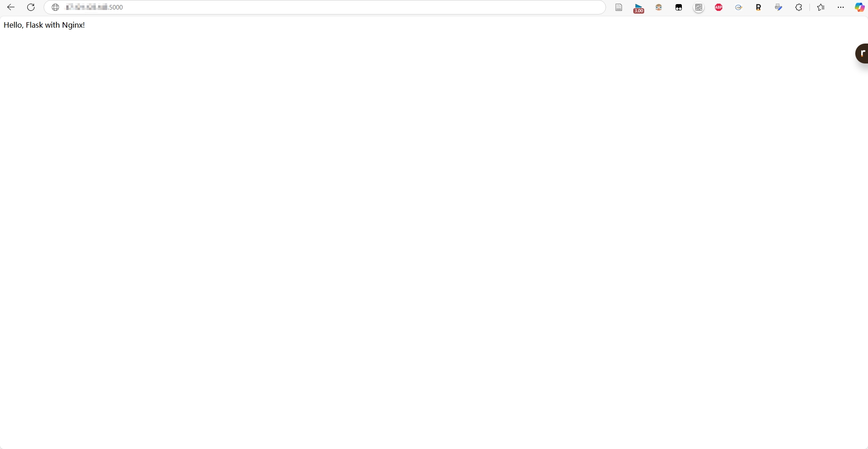This screenshot has width=868, height=449.
Task: Open the goggles face extension icon
Action: 659,7
